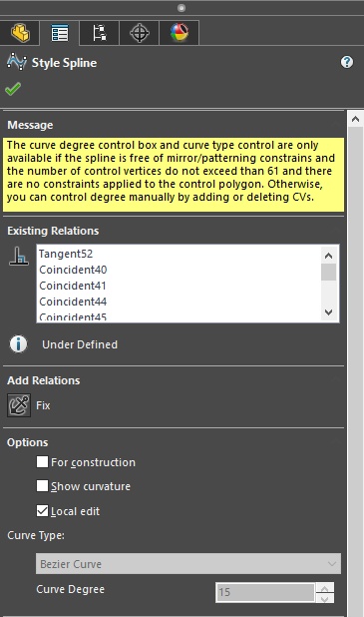Select Coincident44 relation in list
Viewport: 364px width, 617px height.
(x=73, y=302)
